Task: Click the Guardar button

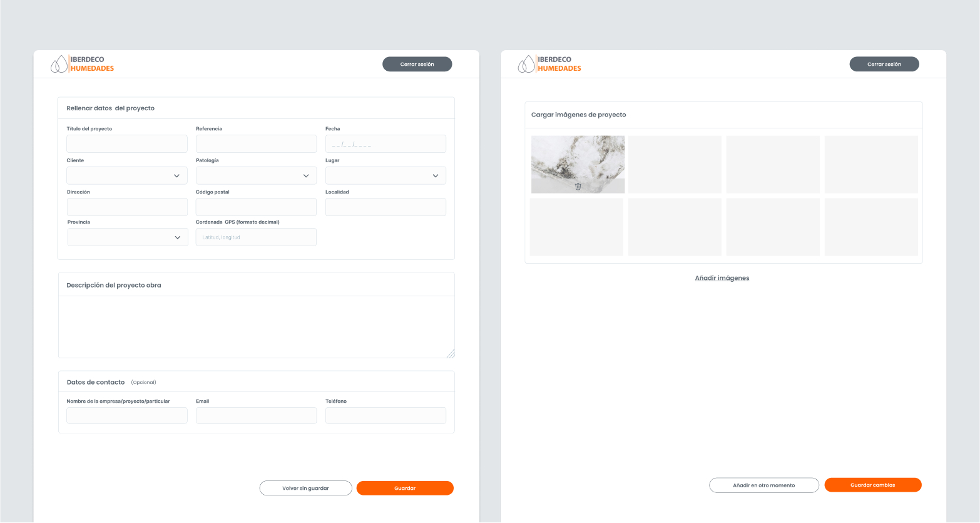Action: (x=405, y=489)
